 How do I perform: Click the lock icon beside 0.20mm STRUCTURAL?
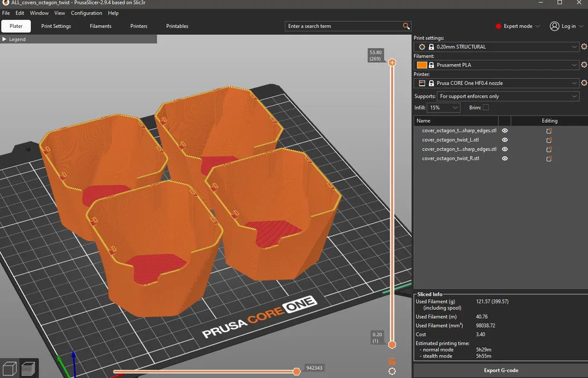431,47
